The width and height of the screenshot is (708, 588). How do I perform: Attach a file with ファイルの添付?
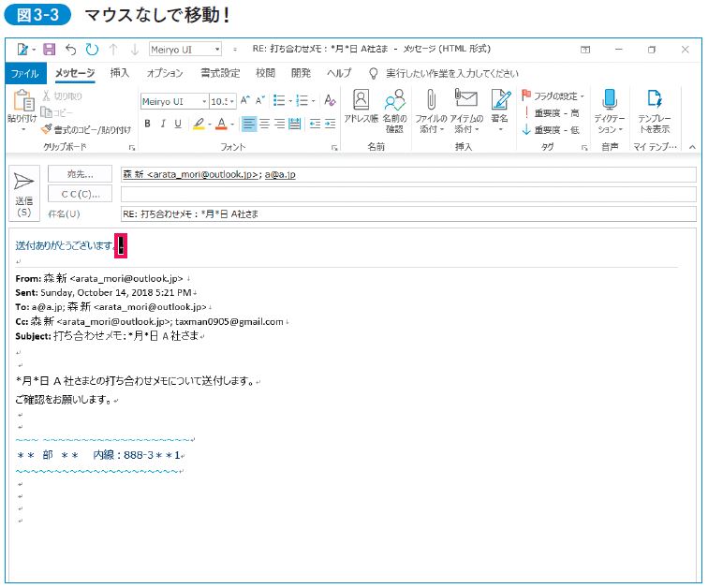point(431,111)
